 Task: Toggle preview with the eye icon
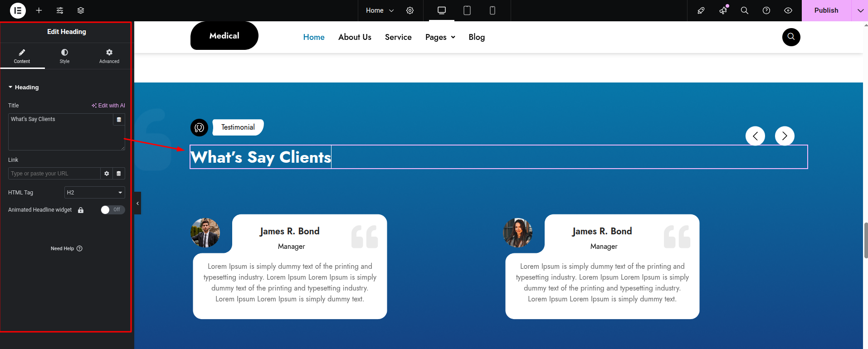tap(788, 10)
